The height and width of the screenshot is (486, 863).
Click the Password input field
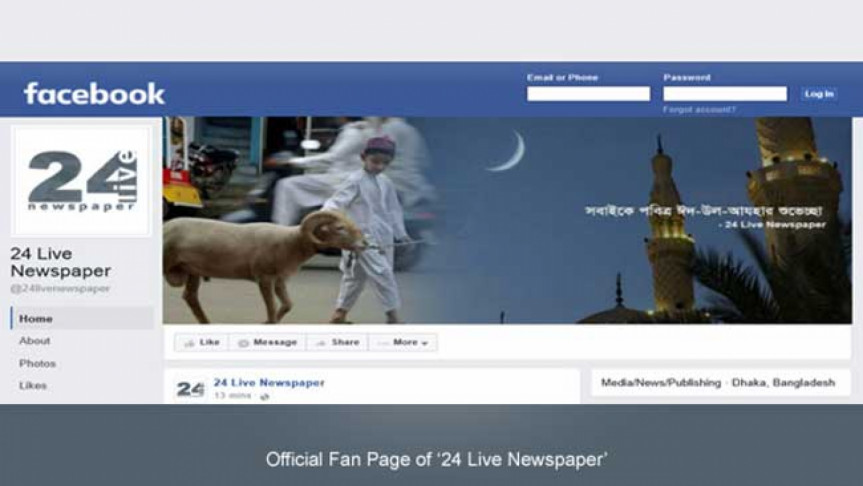point(725,94)
